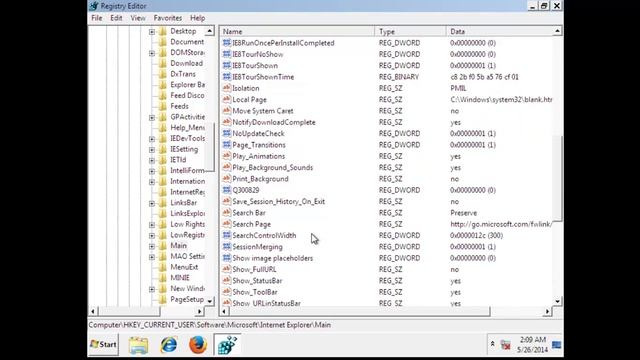The height and width of the screenshot is (360, 640).
Task: Select the Move System Caret icon
Action: point(227,111)
